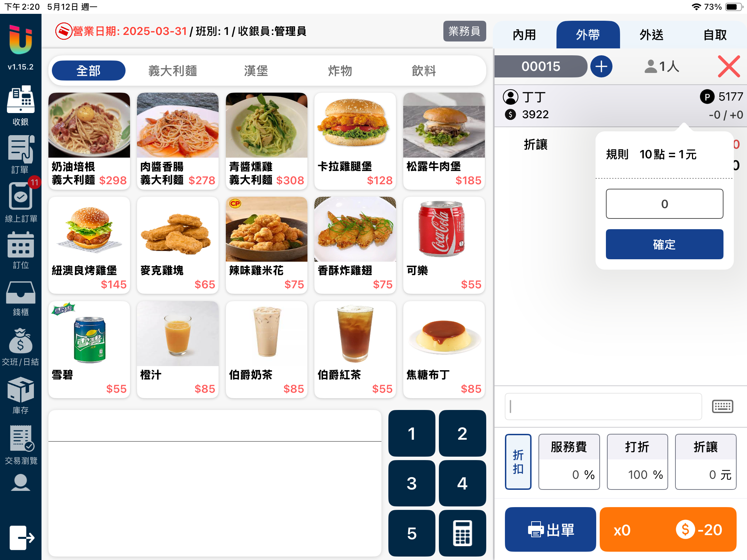
Task: Add new order with plus button
Action: (601, 66)
